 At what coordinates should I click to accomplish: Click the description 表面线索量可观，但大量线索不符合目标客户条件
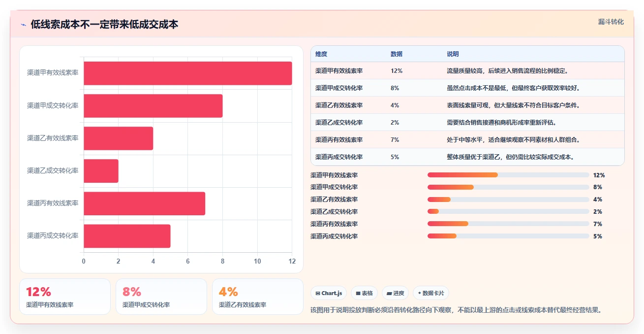click(513, 105)
